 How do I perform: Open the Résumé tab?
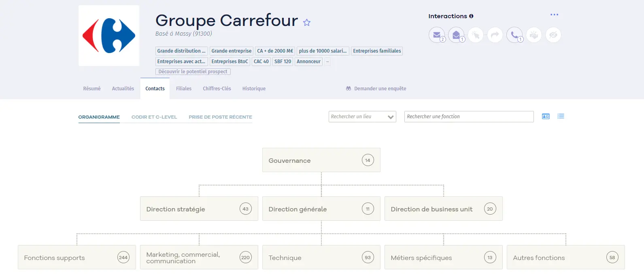click(x=92, y=88)
